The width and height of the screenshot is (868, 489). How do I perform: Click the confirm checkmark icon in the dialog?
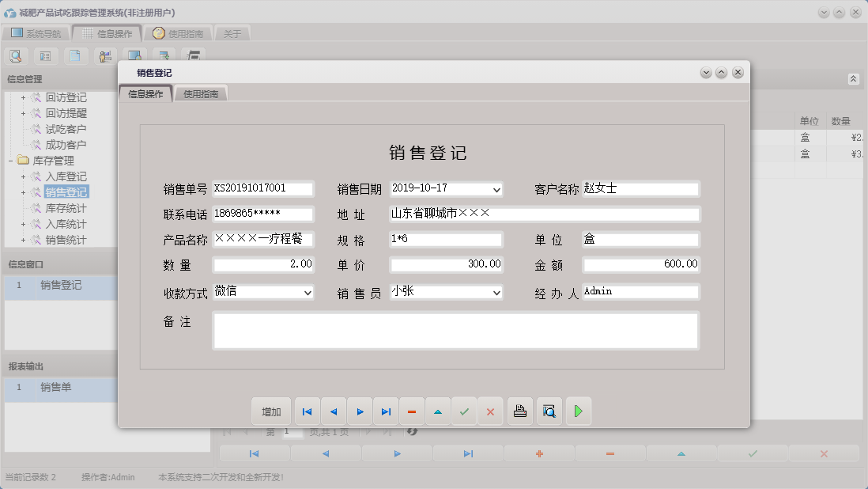click(463, 411)
